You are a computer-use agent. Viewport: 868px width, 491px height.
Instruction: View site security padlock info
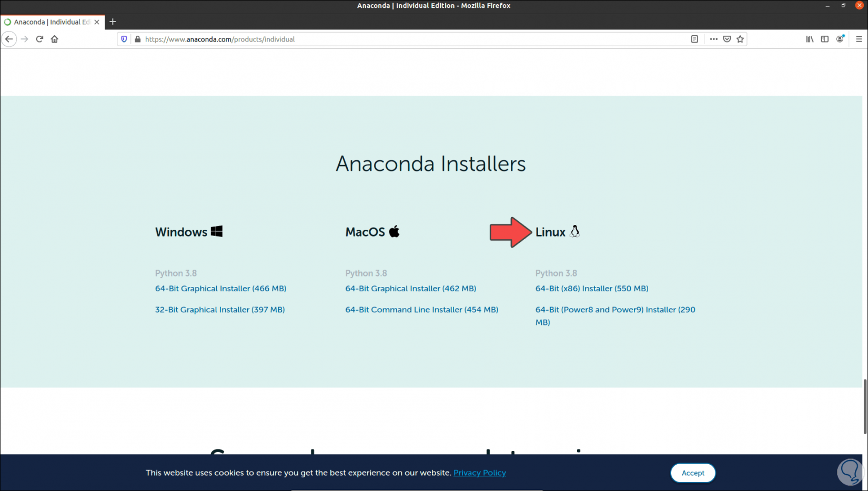[138, 39]
